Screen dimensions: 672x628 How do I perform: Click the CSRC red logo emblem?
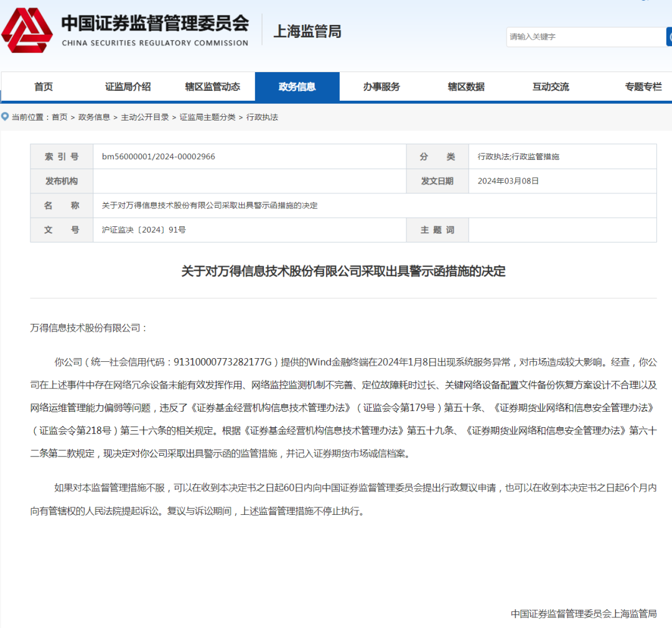click(x=27, y=30)
